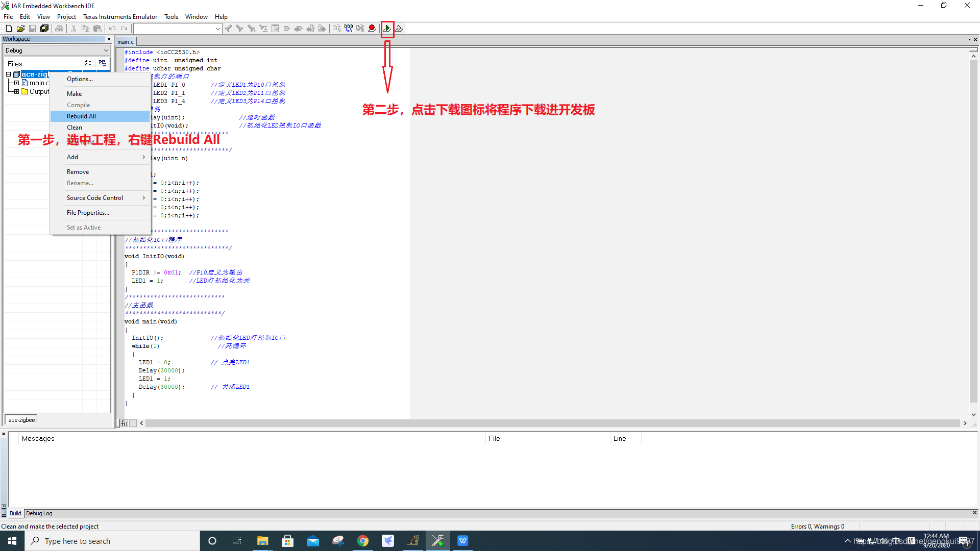This screenshot has width=980, height=551.
Task: Click the Toggle Breakpoint red icon
Action: (372, 29)
